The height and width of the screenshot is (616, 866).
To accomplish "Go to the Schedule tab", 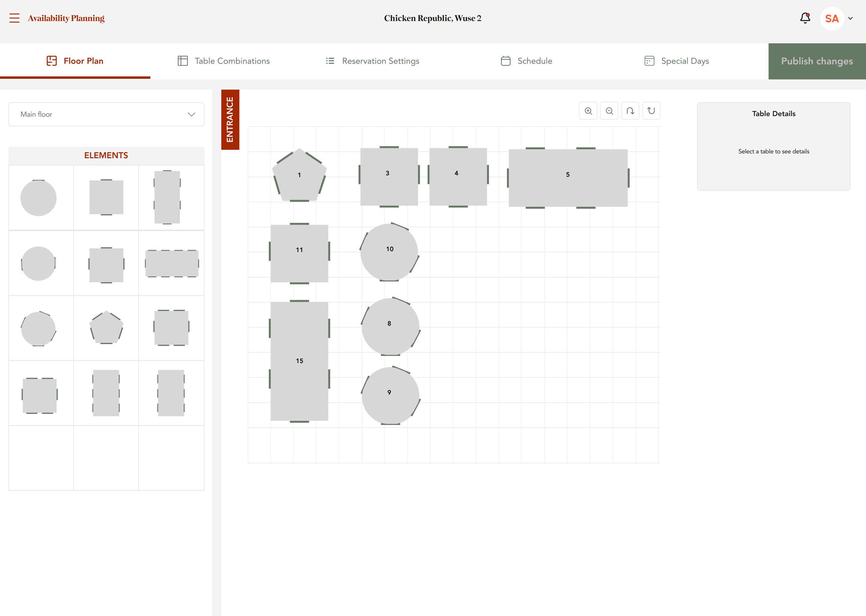I will click(x=526, y=61).
